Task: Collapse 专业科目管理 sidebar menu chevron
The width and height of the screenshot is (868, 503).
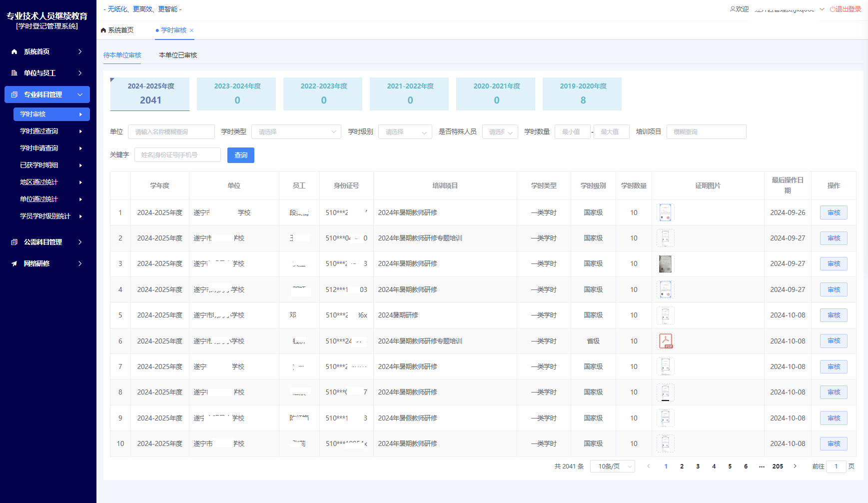Action: pos(80,94)
